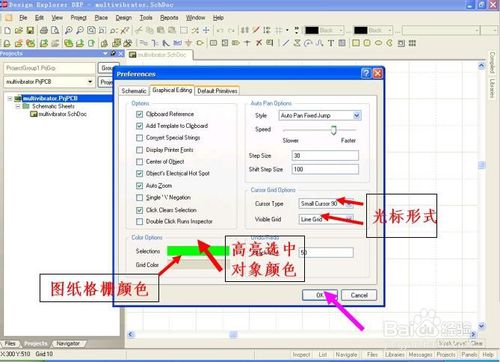Click the Preferences dialog help question mark
500x362 pixels.
[366, 73]
